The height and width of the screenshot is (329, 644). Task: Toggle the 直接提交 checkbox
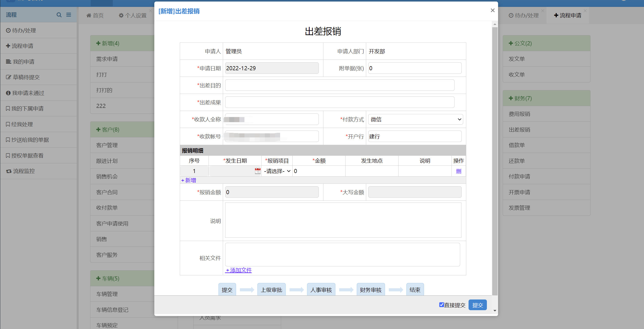pos(442,305)
